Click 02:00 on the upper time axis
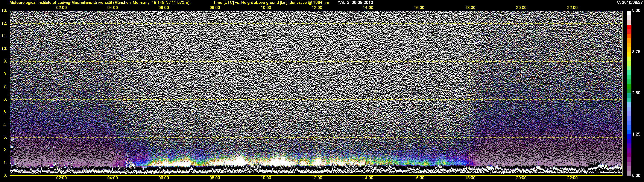Screen dimensions: 644x182 tap(61, 7)
